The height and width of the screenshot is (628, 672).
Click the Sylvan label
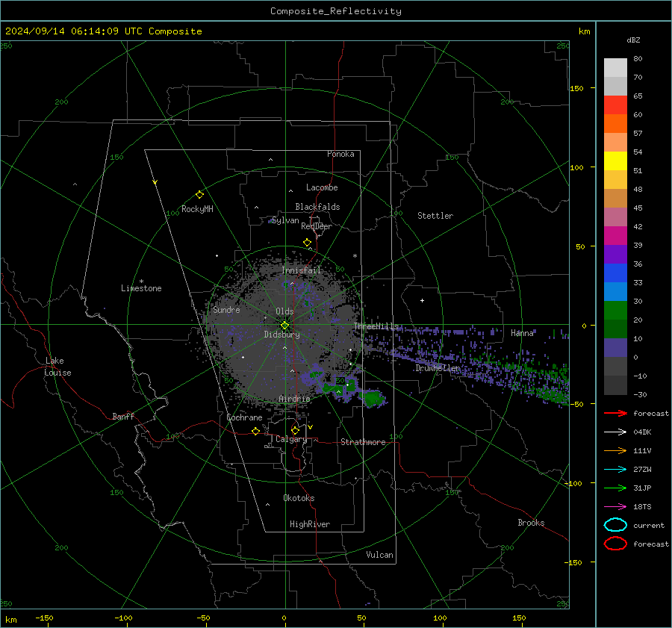(285, 220)
